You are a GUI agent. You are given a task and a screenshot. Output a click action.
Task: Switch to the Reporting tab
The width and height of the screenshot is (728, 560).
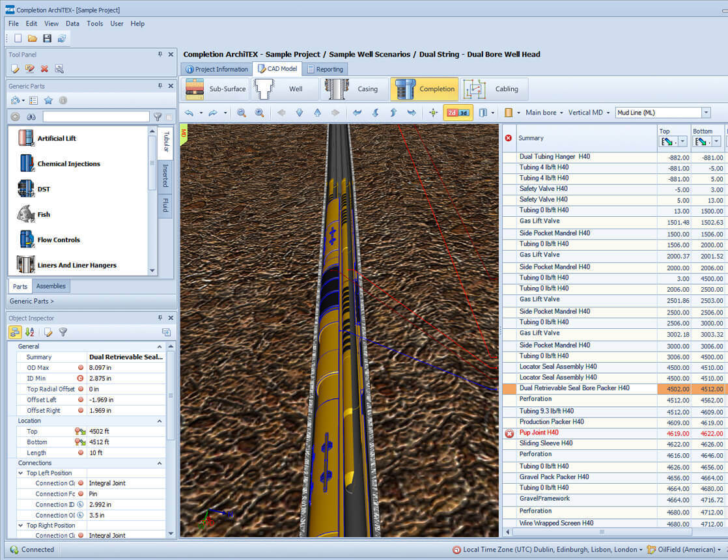[325, 69]
